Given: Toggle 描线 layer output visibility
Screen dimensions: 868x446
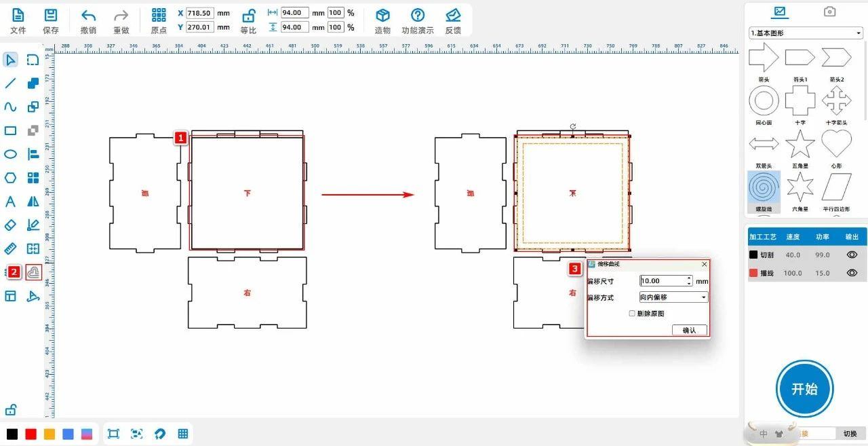Looking at the screenshot, I should [x=852, y=273].
